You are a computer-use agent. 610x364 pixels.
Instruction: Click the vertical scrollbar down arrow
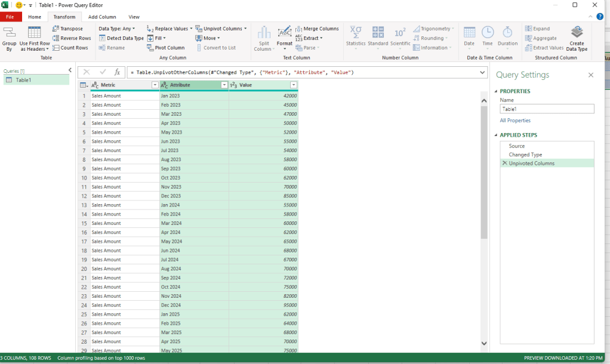click(x=484, y=343)
